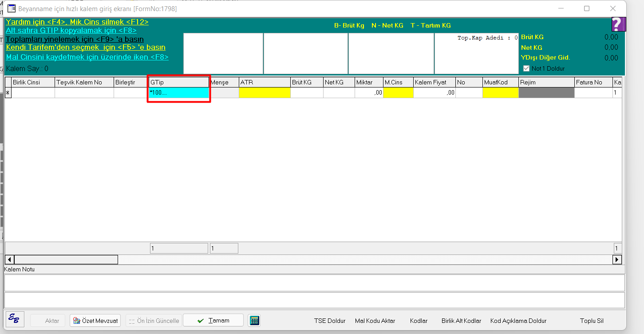
Task: Click the YDışı Diğer Gid. label
Action: point(545,57)
